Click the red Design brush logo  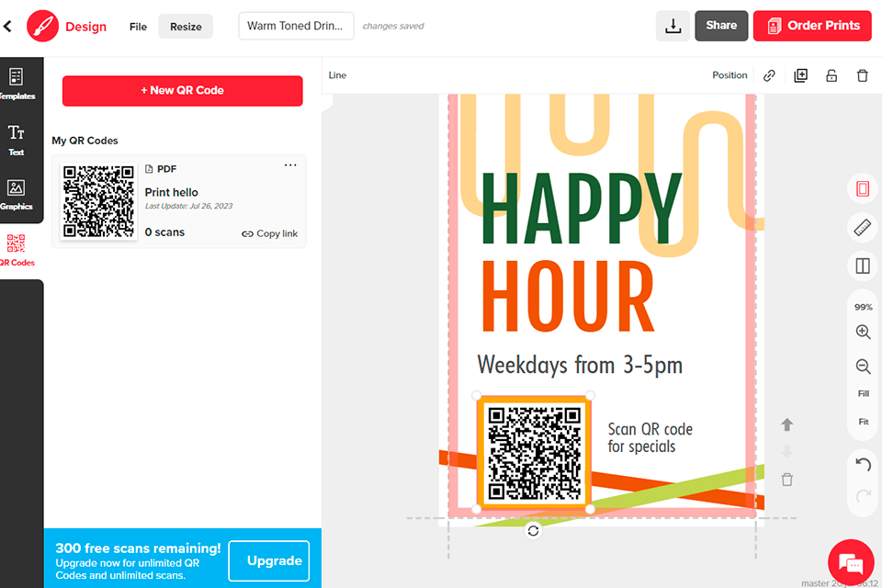(43, 26)
